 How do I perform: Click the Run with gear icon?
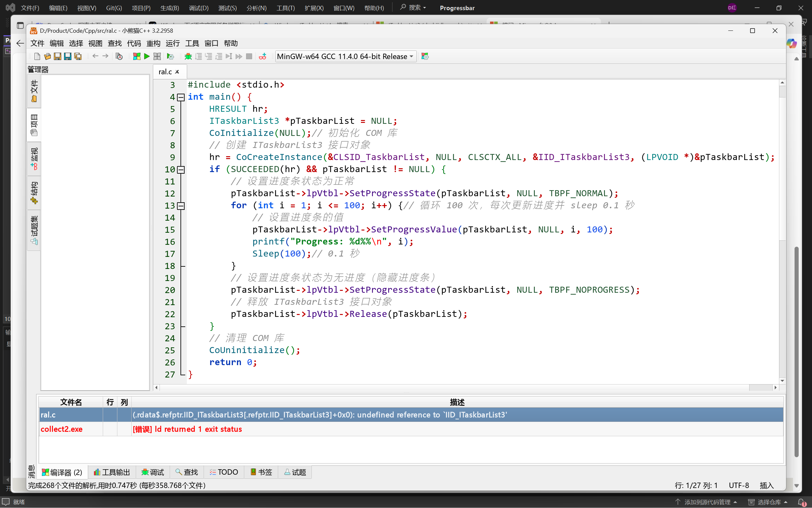coord(170,57)
